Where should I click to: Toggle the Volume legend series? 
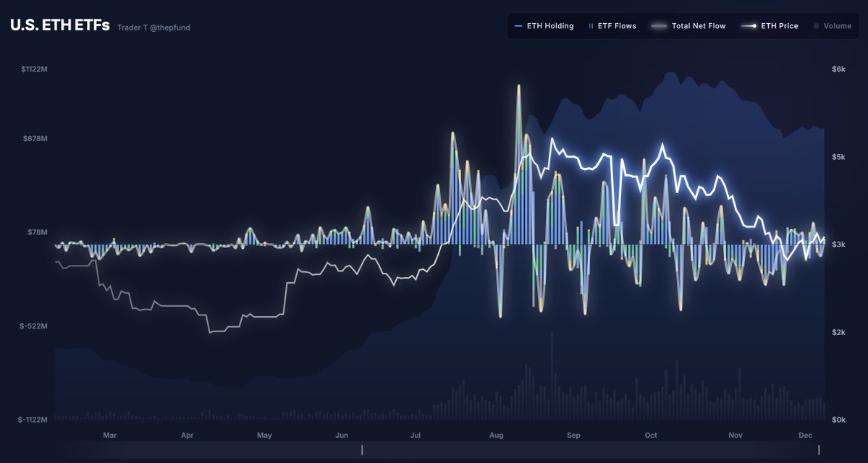[x=833, y=26]
